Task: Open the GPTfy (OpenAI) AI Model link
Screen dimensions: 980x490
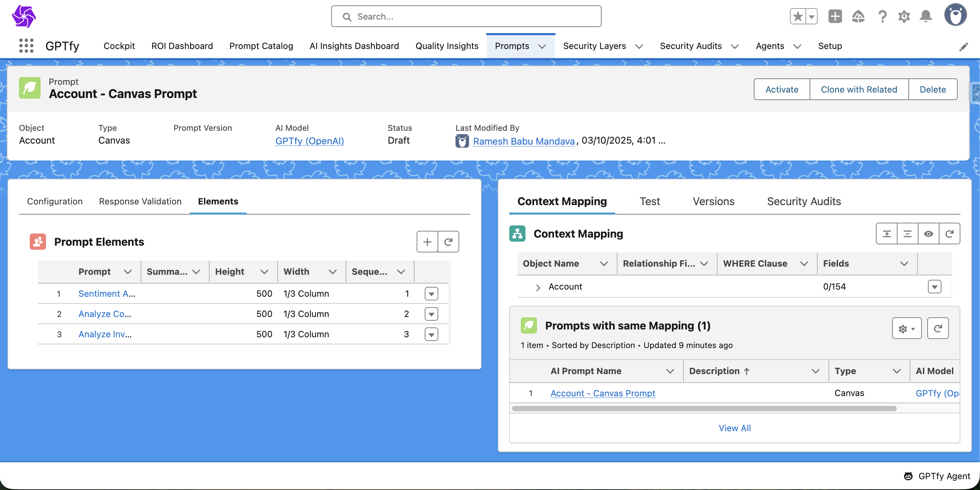Action: pyautogui.click(x=309, y=141)
